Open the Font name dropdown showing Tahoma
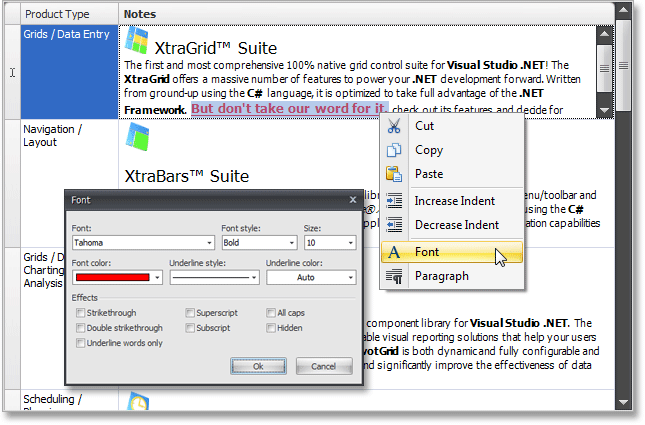This screenshot has width=645, height=425. pos(144,243)
